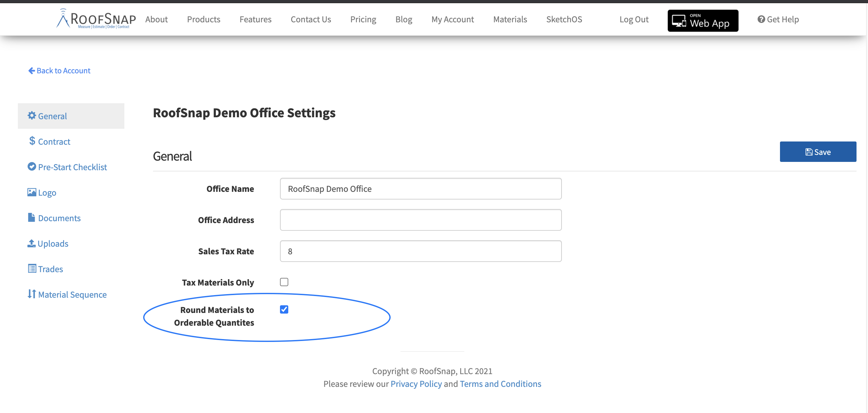The height and width of the screenshot is (413, 868).
Task: Click the list icon beside Trades
Action: tap(32, 269)
